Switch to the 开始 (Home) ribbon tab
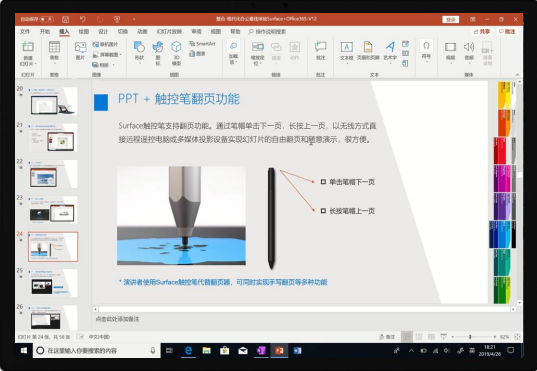 [x=45, y=32]
